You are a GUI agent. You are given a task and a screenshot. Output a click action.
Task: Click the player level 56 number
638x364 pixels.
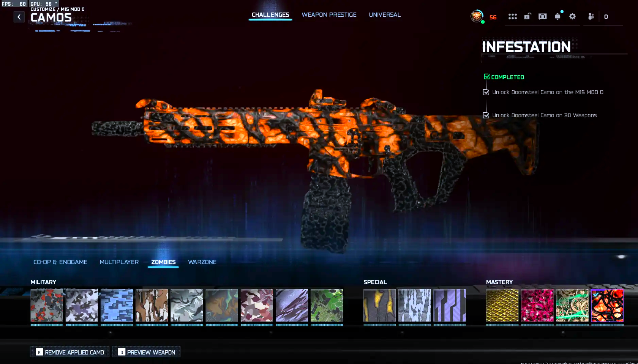click(493, 17)
